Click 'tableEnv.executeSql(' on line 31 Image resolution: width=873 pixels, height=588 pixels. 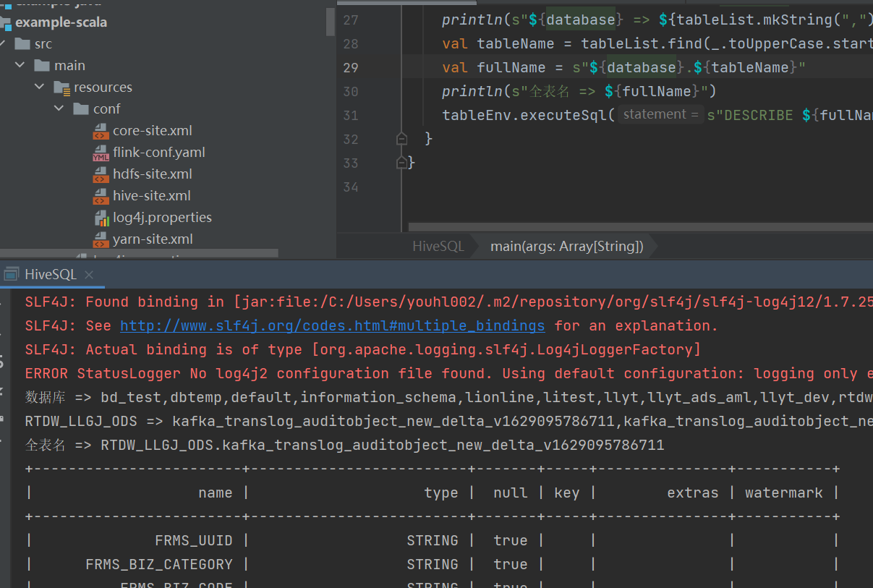pos(529,115)
